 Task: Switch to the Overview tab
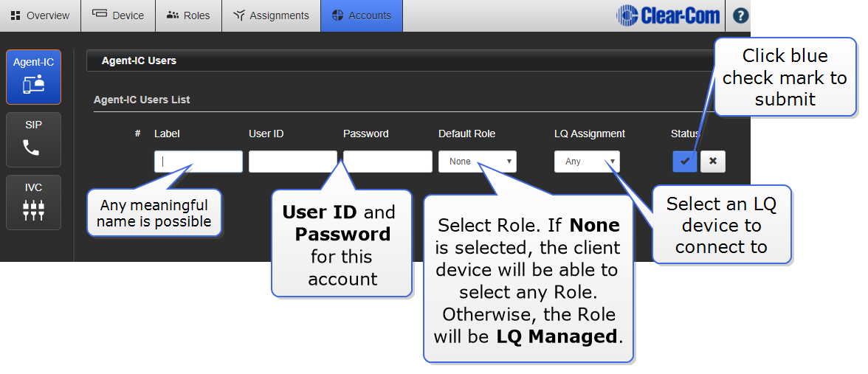(41, 15)
